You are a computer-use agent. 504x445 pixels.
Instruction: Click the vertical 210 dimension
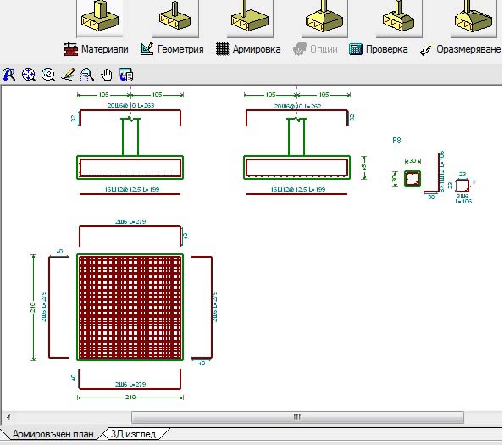tap(33, 308)
